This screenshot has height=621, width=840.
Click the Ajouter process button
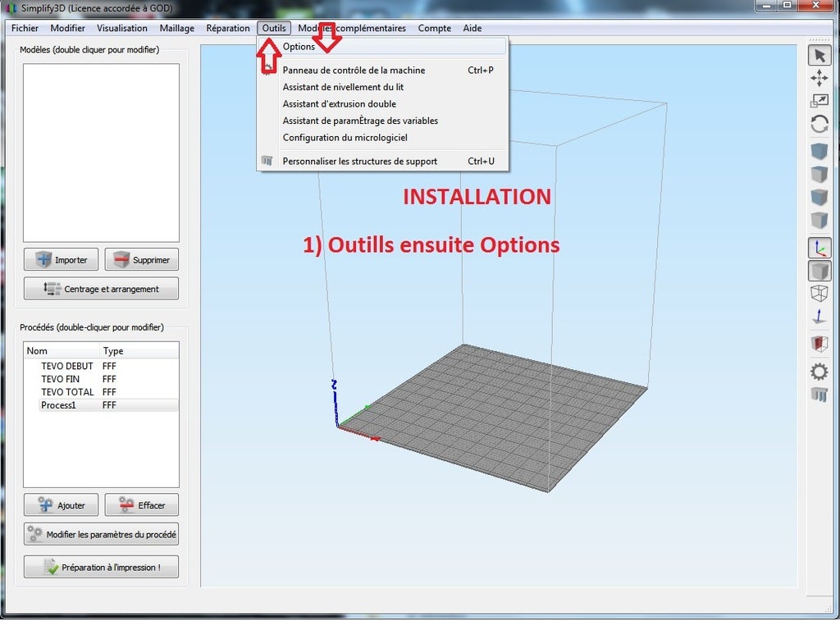61,505
